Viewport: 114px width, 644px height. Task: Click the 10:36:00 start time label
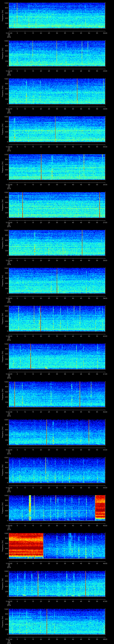coord(9,223)
